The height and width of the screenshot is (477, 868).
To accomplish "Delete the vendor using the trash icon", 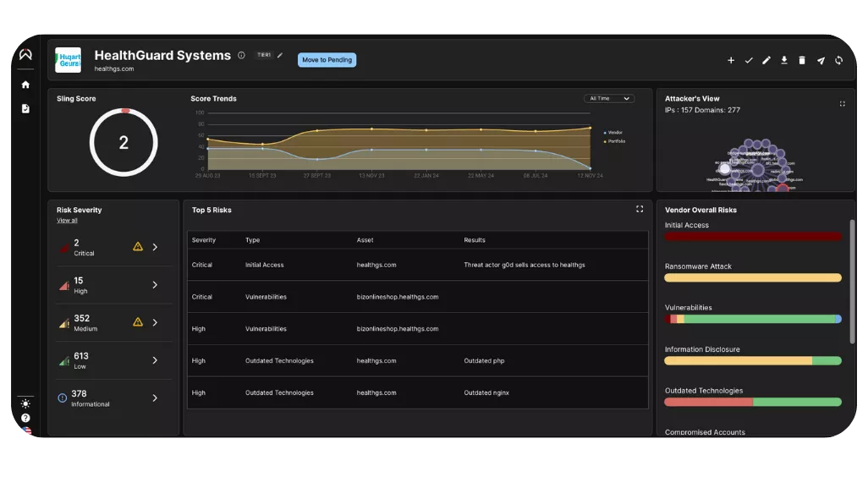I will tap(801, 60).
